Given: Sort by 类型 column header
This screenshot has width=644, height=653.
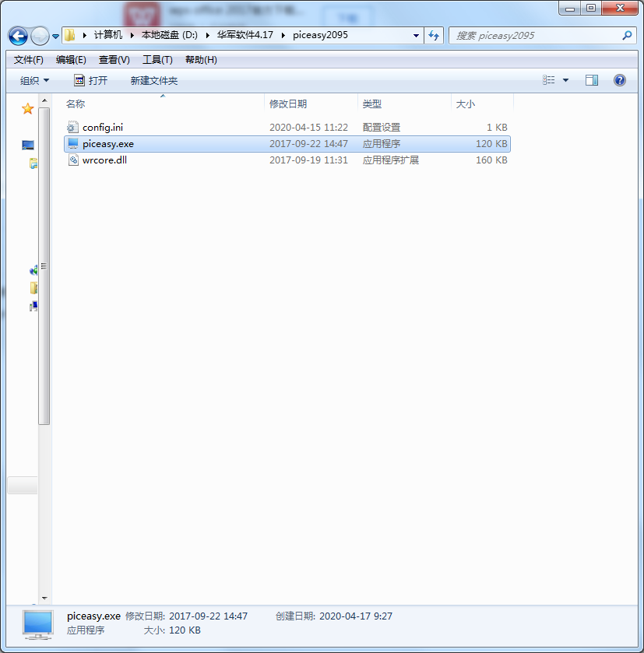Looking at the screenshot, I should (x=404, y=104).
